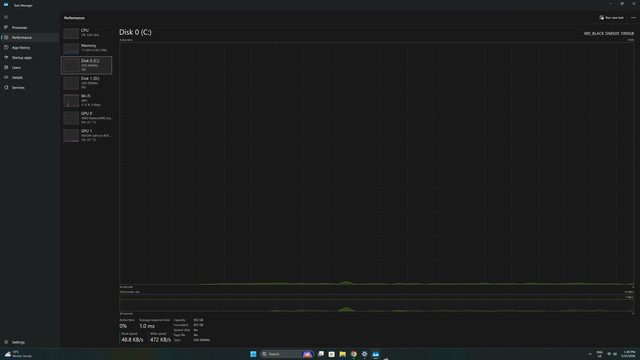
Task: Open the weather widget on taskbar
Action: point(18,354)
